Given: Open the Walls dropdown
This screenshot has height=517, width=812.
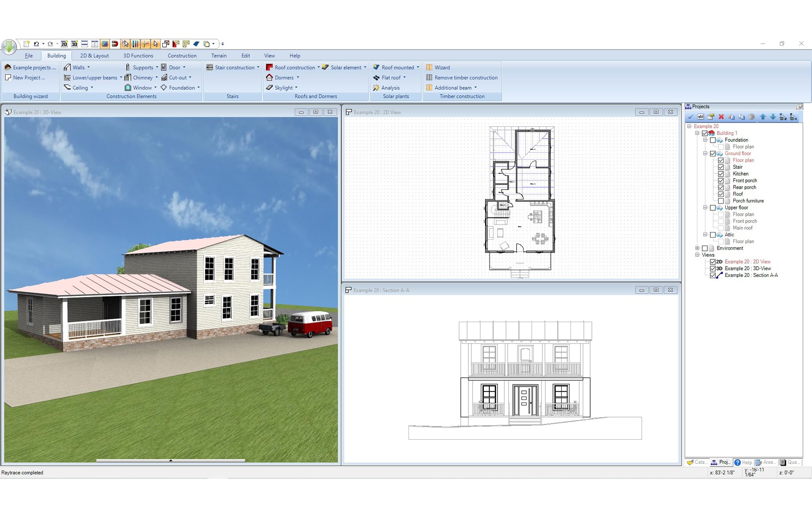Looking at the screenshot, I should pos(88,68).
